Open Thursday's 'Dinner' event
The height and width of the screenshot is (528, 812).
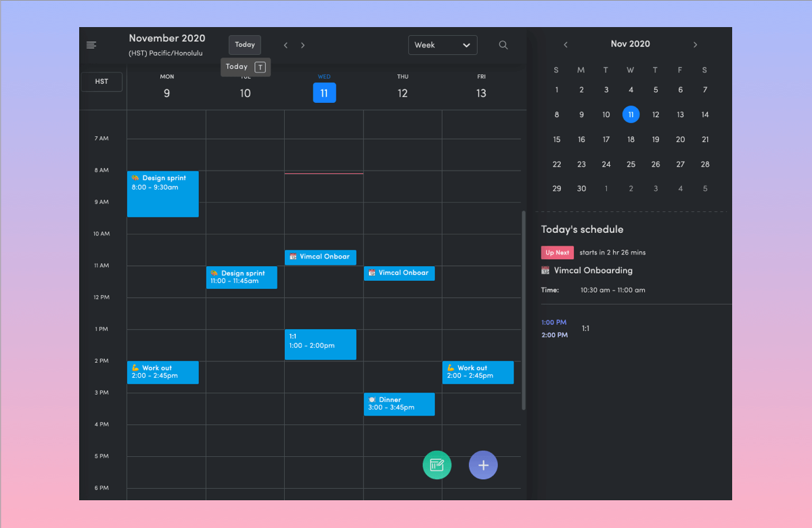coord(399,404)
